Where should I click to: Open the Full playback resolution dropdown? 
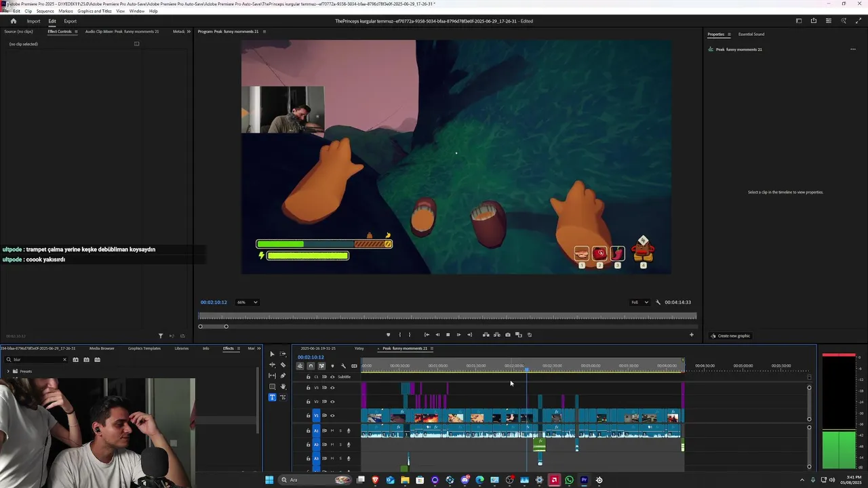(x=639, y=302)
